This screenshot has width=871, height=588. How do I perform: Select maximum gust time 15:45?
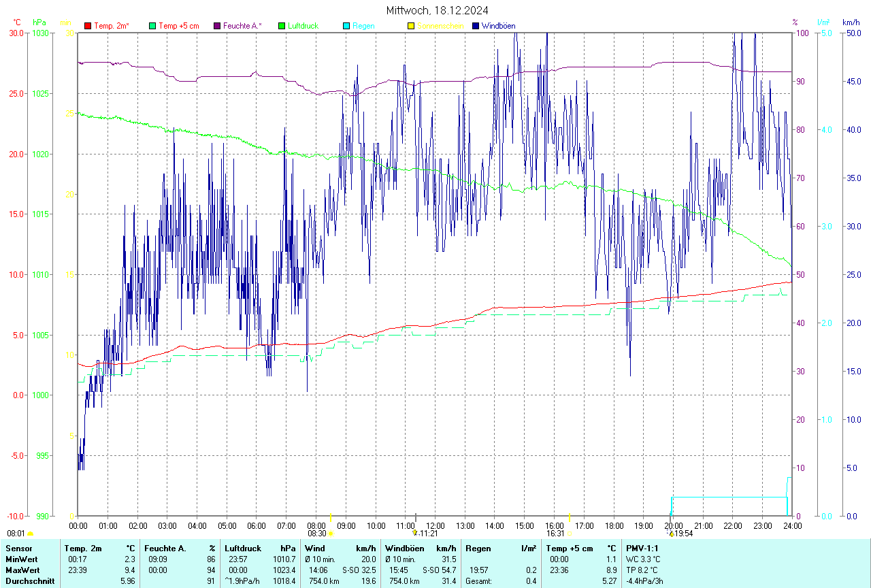coord(398,570)
